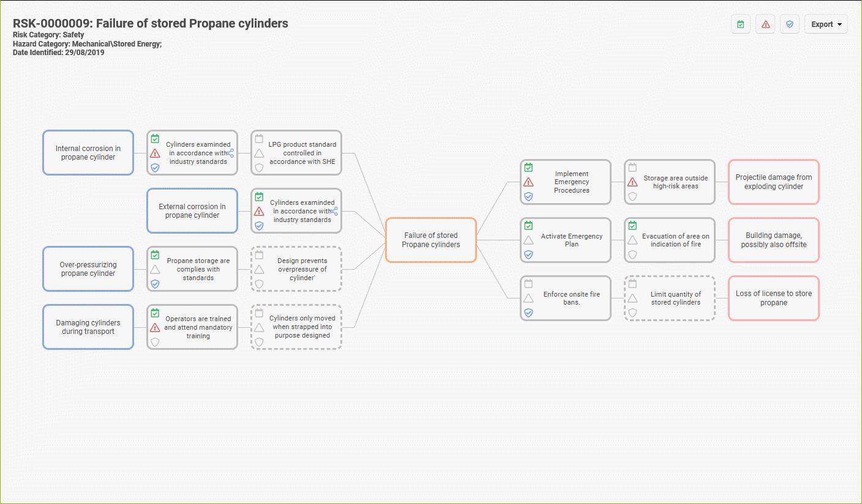
Task: Toggle the blue shield filter in the header
Action: [790, 24]
